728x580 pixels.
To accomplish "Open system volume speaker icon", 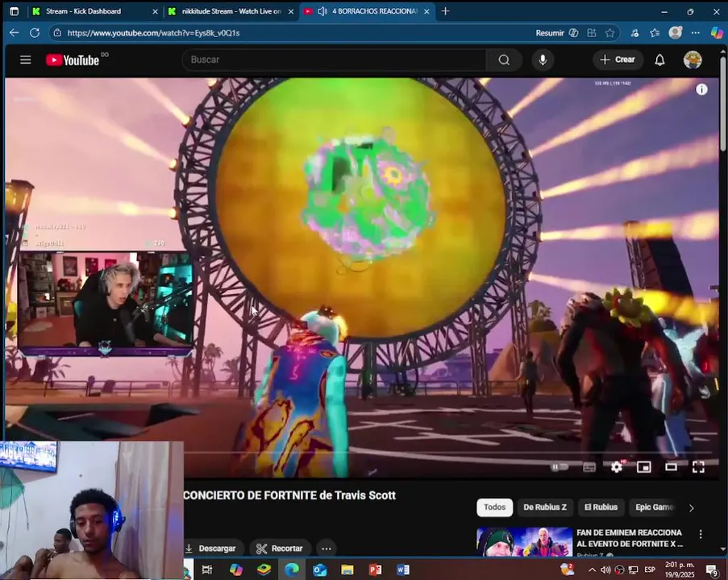I will pos(605,570).
